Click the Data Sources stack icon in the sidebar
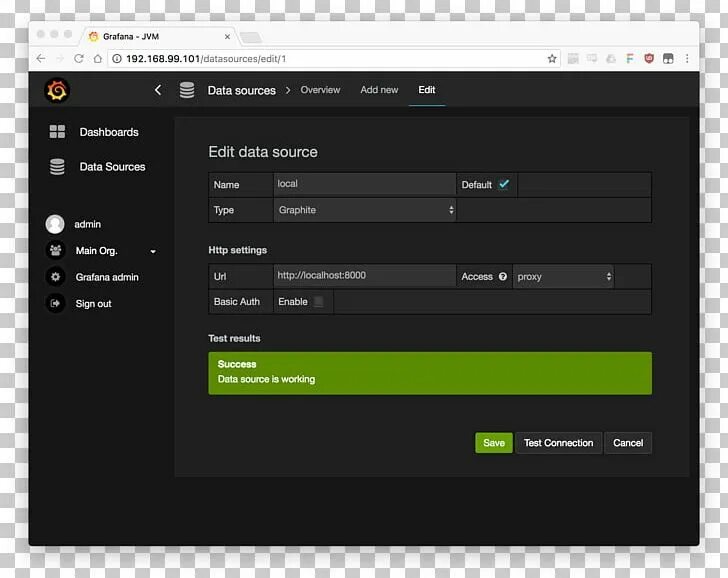728x578 pixels. click(58, 167)
